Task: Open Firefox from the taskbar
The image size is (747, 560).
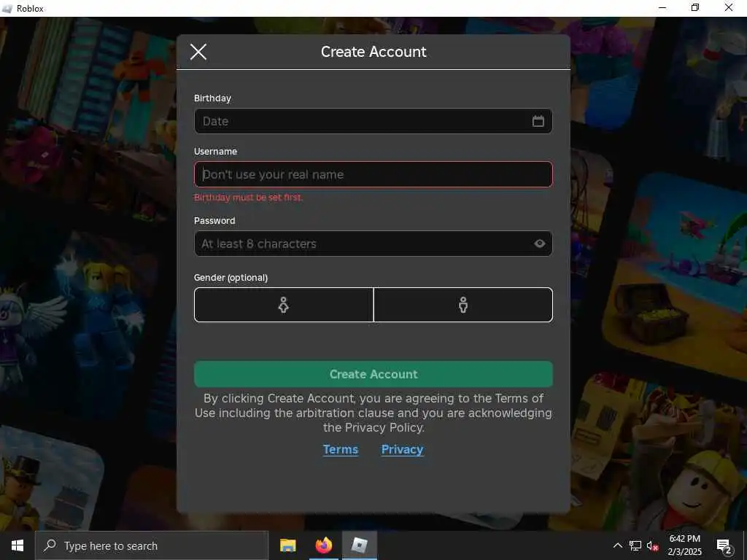Action: point(323,545)
